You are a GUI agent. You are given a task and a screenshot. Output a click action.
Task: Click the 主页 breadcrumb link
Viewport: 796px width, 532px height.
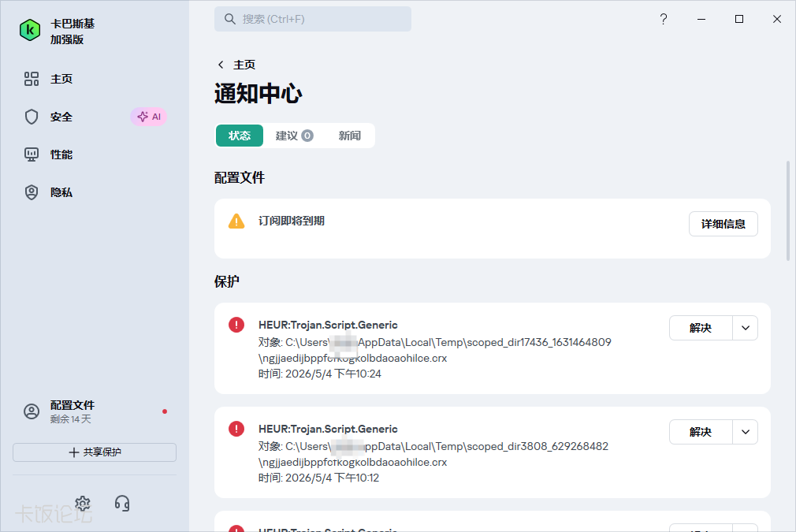[x=244, y=65]
